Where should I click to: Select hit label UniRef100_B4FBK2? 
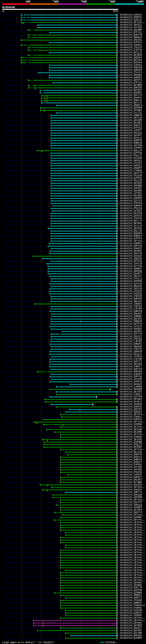point(131,93)
